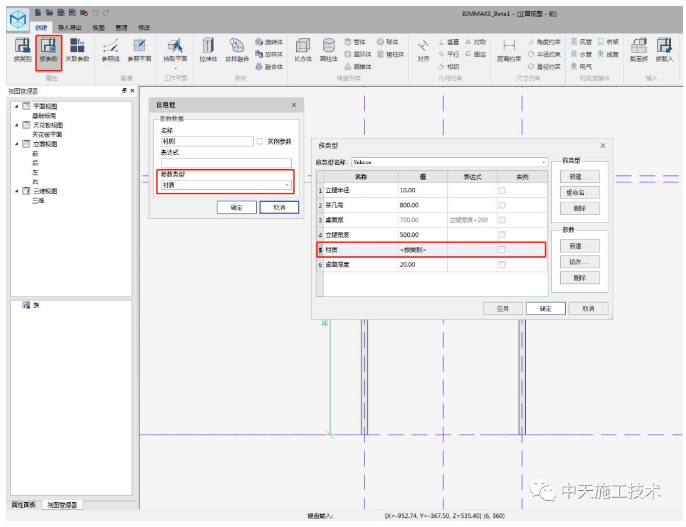Click 应用 in family types dialog
Screen dimensions: 686x527
point(503,308)
